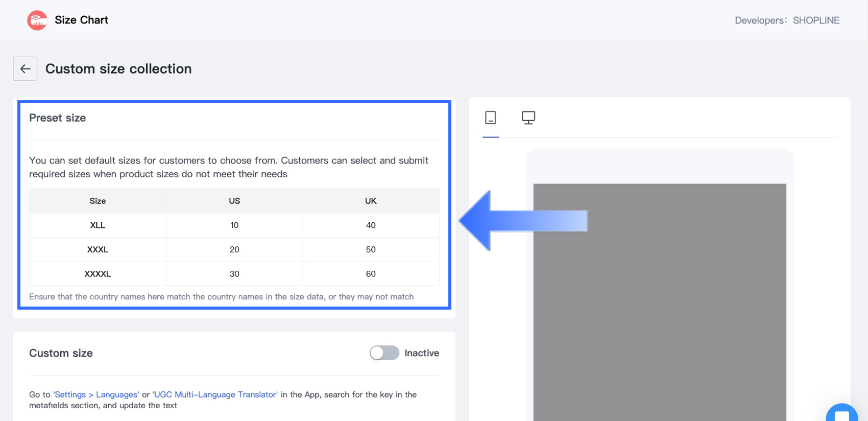Open 'Settings > Languages' link
The width and height of the screenshot is (868, 421).
point(96,394)
